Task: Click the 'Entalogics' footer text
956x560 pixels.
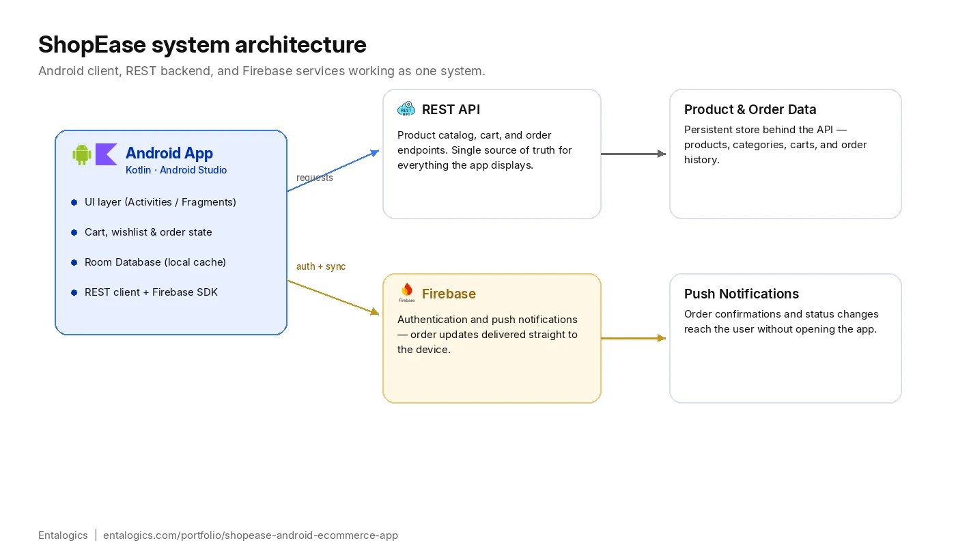Action: (63, 535)
